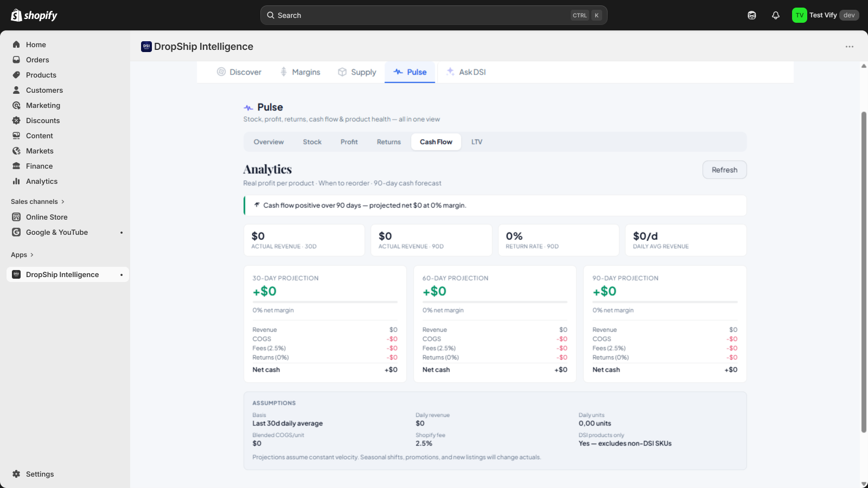Click the Marketing target icon

coord(16,105)
